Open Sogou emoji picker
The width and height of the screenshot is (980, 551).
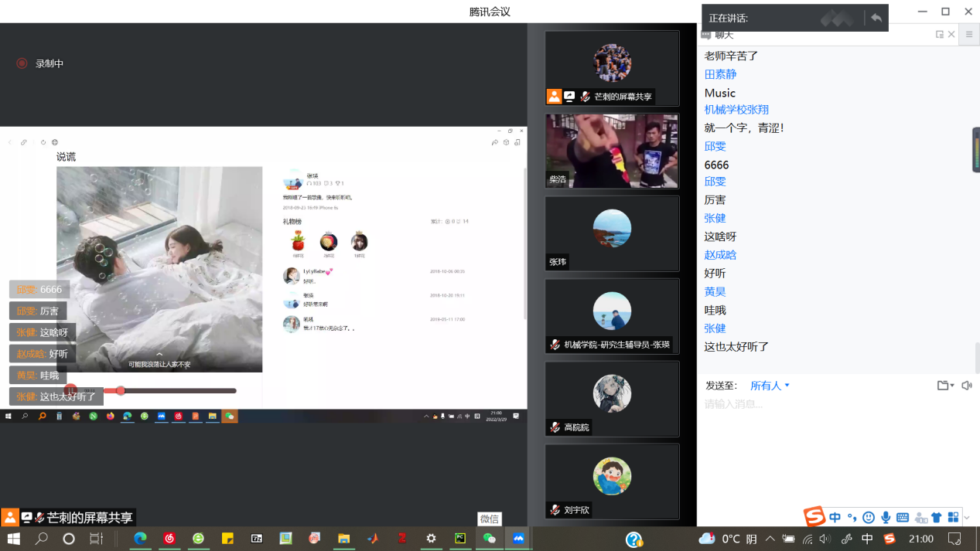tap(869, 518)
